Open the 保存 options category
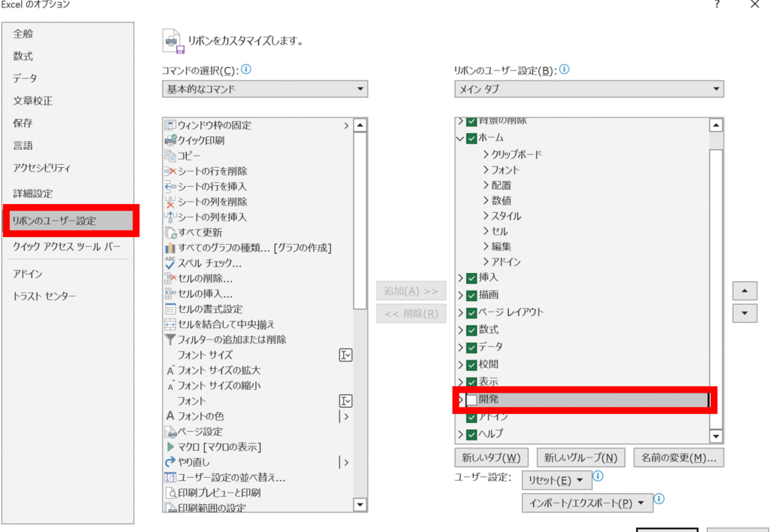This screenshot has width=771, height=532. tap(23, 123)
